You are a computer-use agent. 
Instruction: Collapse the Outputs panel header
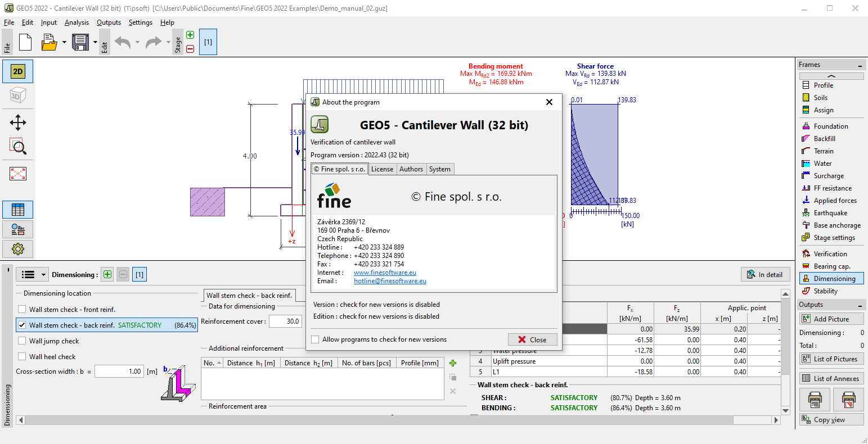tap(861, 305)
